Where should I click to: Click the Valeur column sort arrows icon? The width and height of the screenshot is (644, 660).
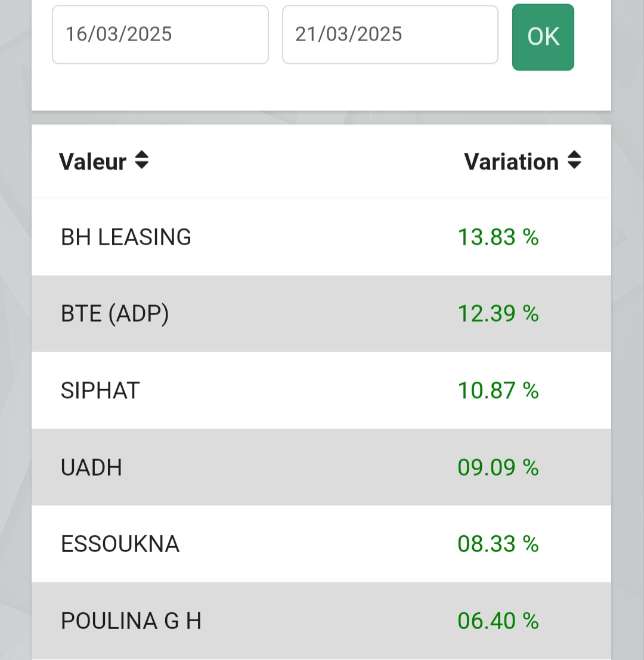(142, 161)
